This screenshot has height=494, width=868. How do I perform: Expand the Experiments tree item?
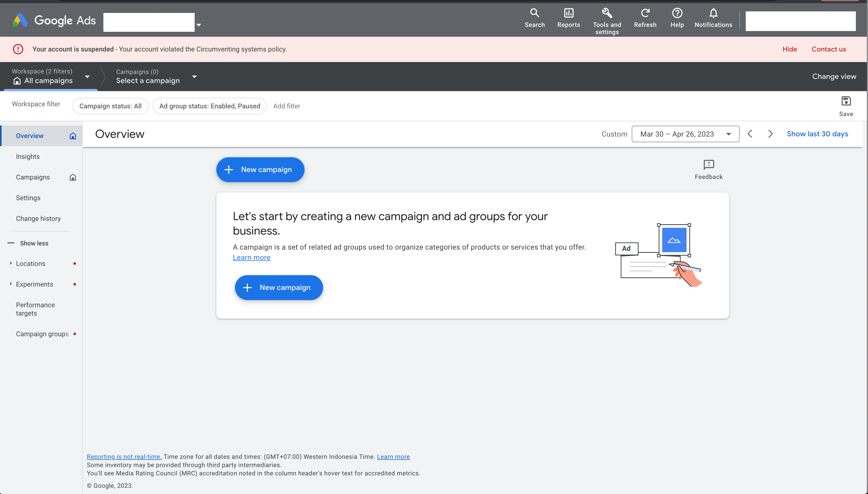[x=11, y=284]
